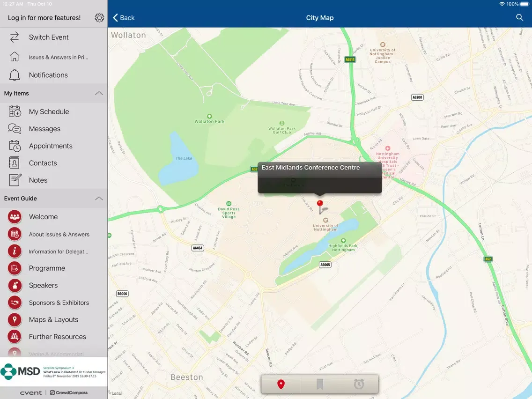Screen dimensions: 532x399
Task: Collapse the My Items section
Action: (99, 94)
